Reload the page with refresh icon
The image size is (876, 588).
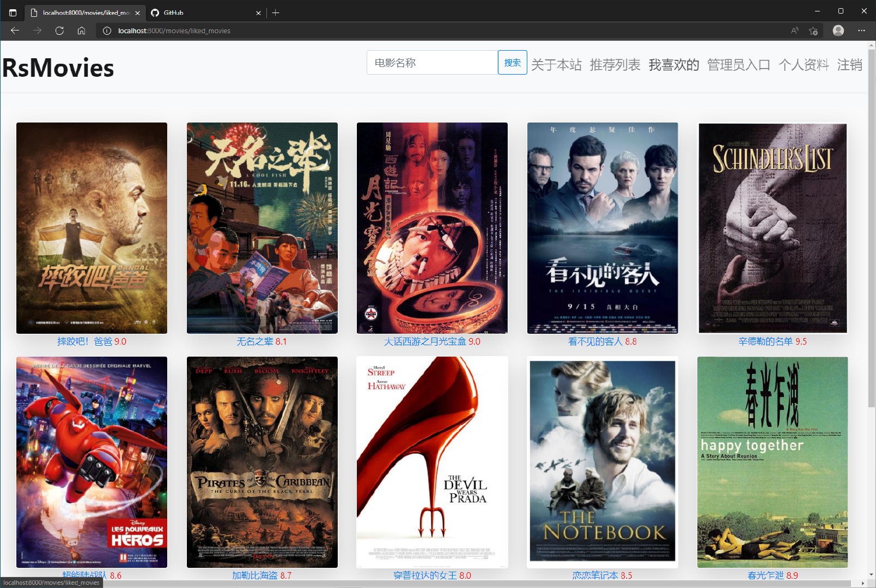click(x=59, y=30)
